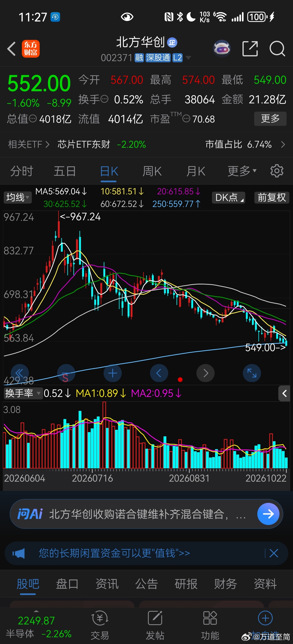Tap the L2 level tag
This screenshot has height=644, width=293.
tap(177, 58)
